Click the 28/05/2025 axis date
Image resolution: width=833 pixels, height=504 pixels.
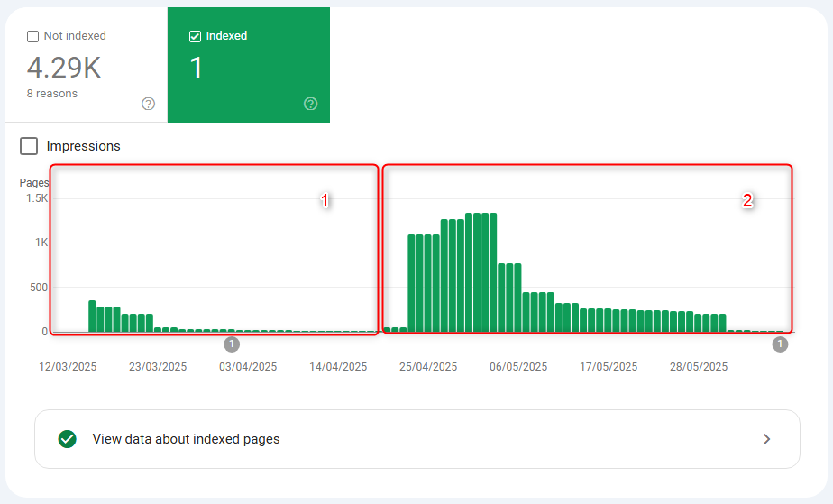pyautogui.click(x=699, y=366)
